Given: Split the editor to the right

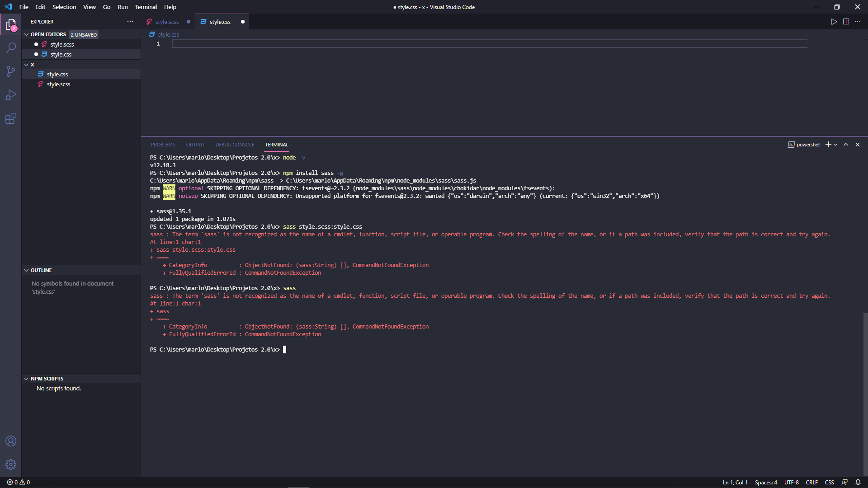Looking at the screenshot, I should click(x=846, y=22).
